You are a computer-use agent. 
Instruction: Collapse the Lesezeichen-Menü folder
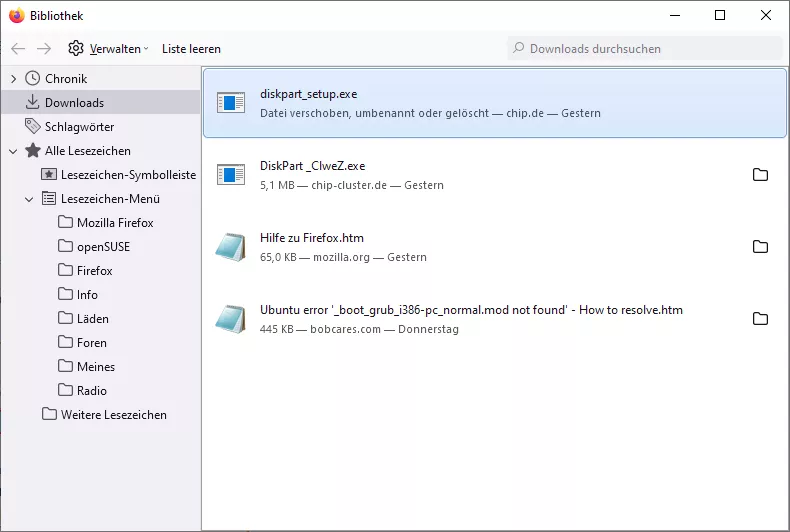(x=29, y=199)
